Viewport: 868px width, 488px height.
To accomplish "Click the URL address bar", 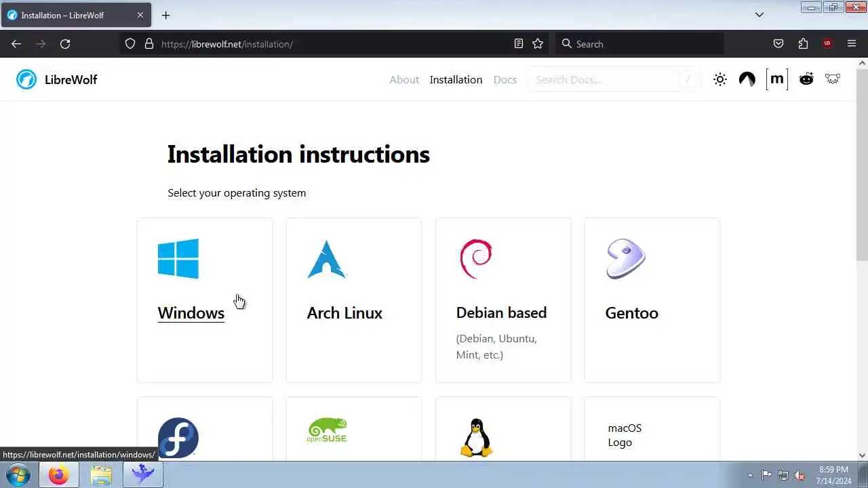I will pos(336,43).
